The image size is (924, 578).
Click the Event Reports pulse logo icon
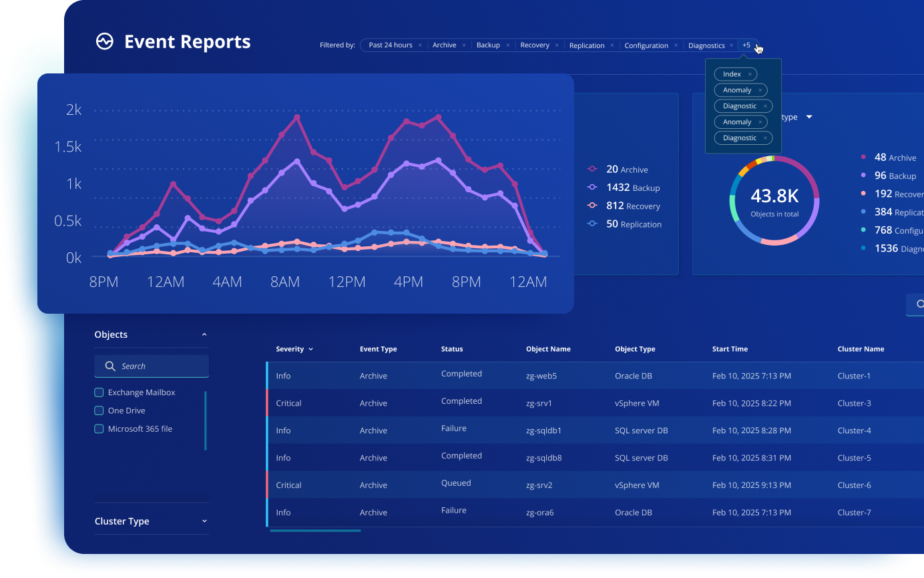(105, 42)
